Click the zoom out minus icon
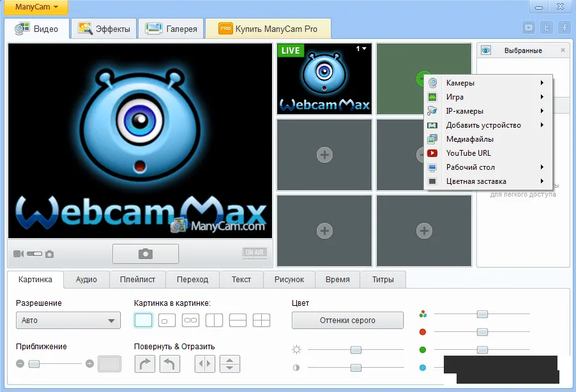Screen dimensions: 576x392 click(20, 364)
